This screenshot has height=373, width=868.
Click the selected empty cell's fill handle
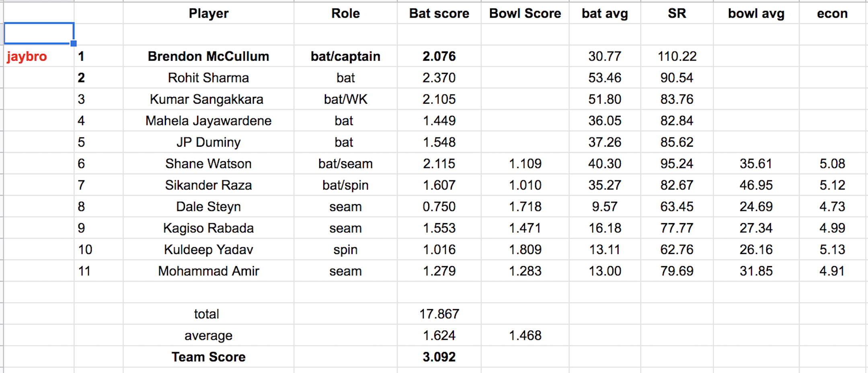tap(74, 43)
